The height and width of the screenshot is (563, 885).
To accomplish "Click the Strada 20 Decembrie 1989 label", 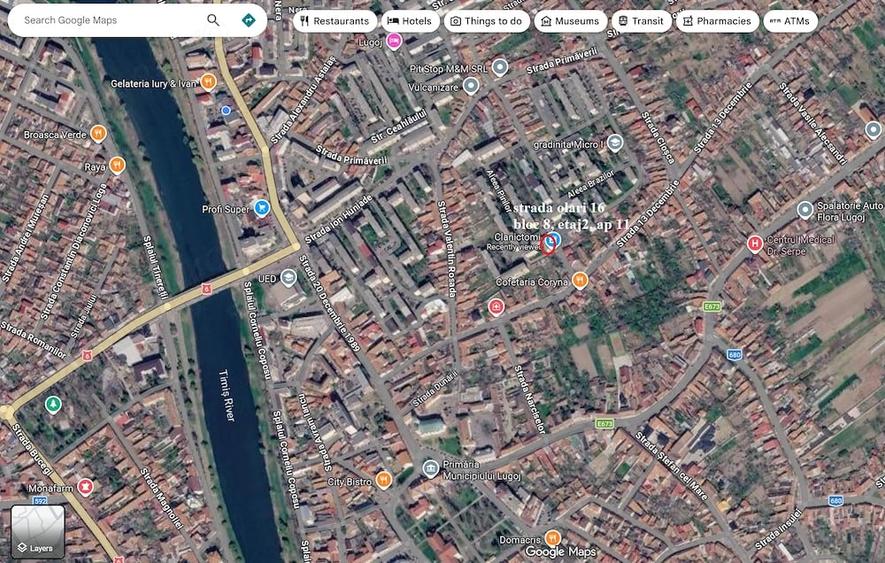I will (329, 303).
